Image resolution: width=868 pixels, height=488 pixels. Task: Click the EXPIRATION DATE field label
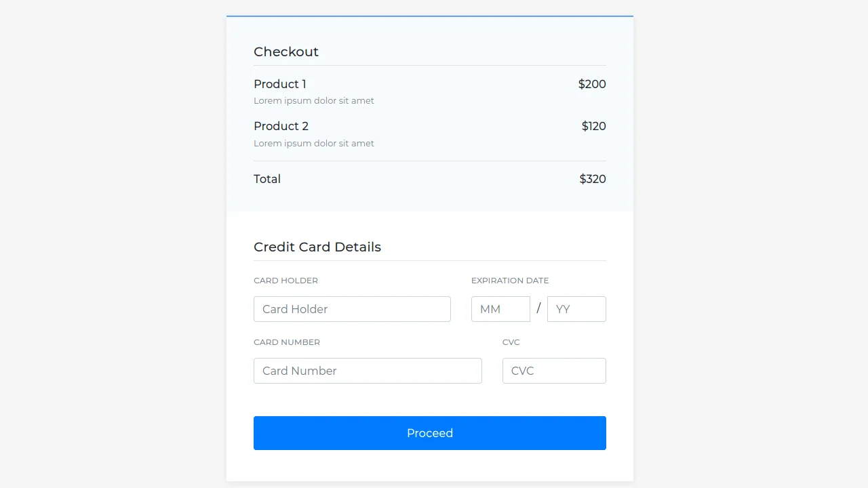point(510,280)
